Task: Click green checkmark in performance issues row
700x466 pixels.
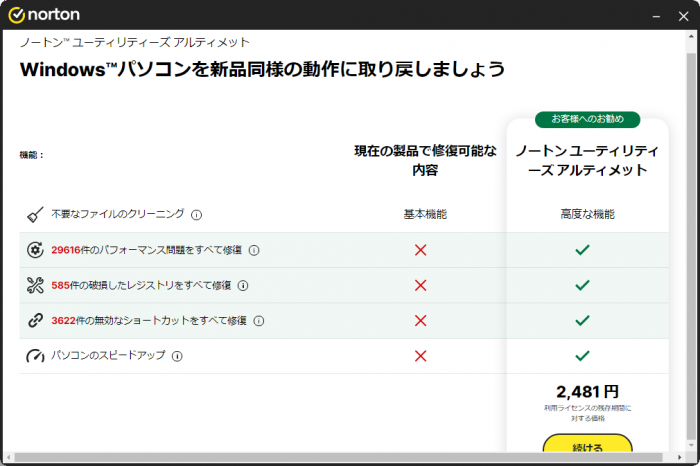Action: 583,250
